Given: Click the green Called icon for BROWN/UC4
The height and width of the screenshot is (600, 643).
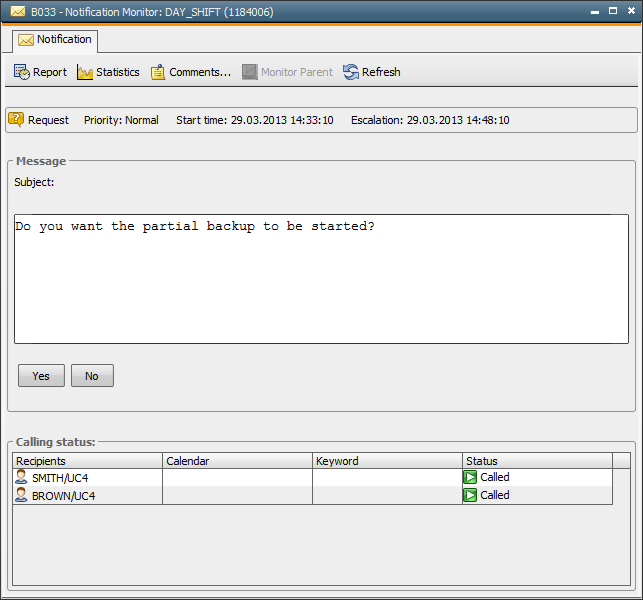Looking at the screenshot, I should click(470, 495).
